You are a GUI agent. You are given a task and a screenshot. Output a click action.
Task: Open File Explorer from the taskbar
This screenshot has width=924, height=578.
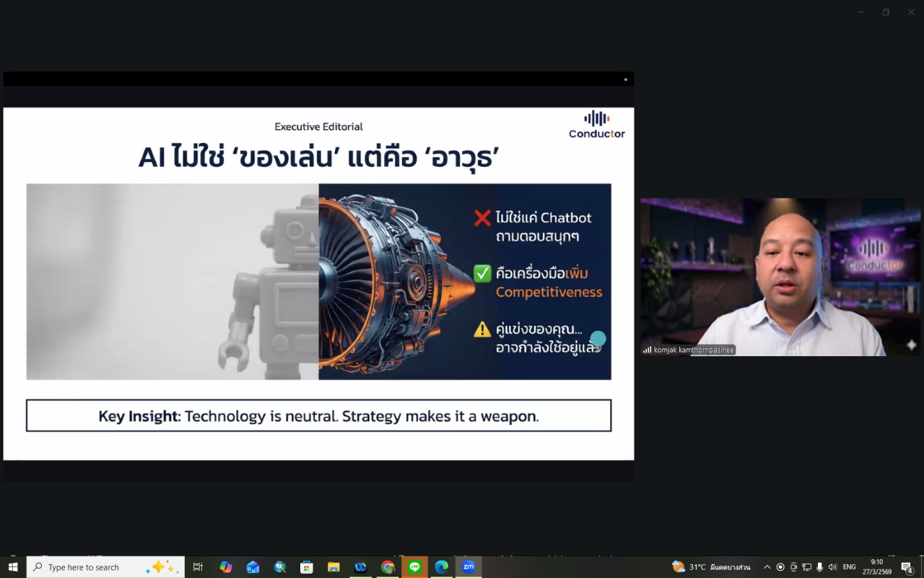click(334, 567)
